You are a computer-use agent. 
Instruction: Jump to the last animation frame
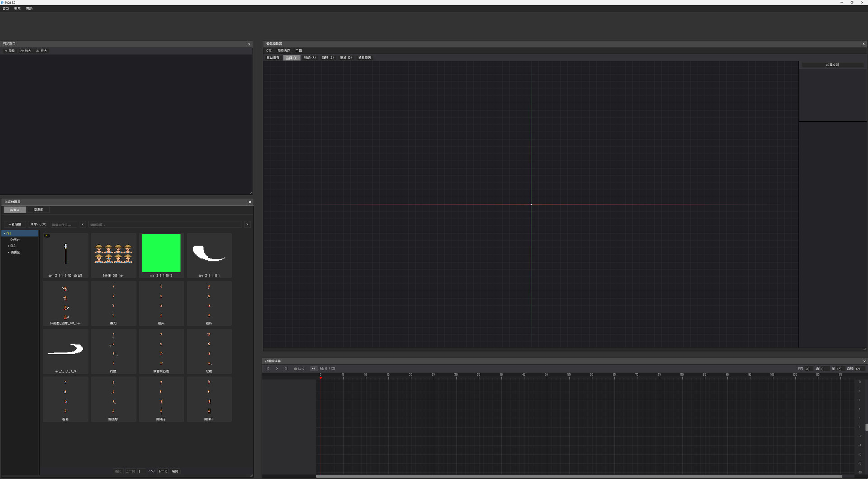[x=286, y=369]
